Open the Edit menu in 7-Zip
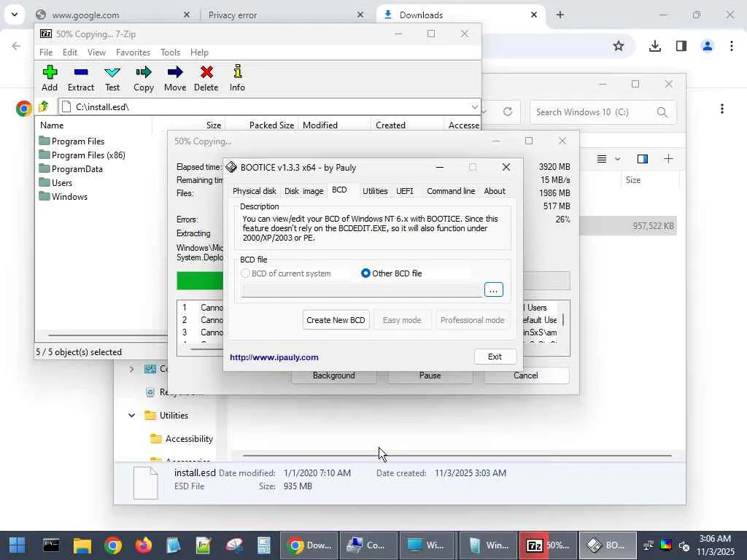This screenshot has width=747, height=560. (x=70, y=52)
